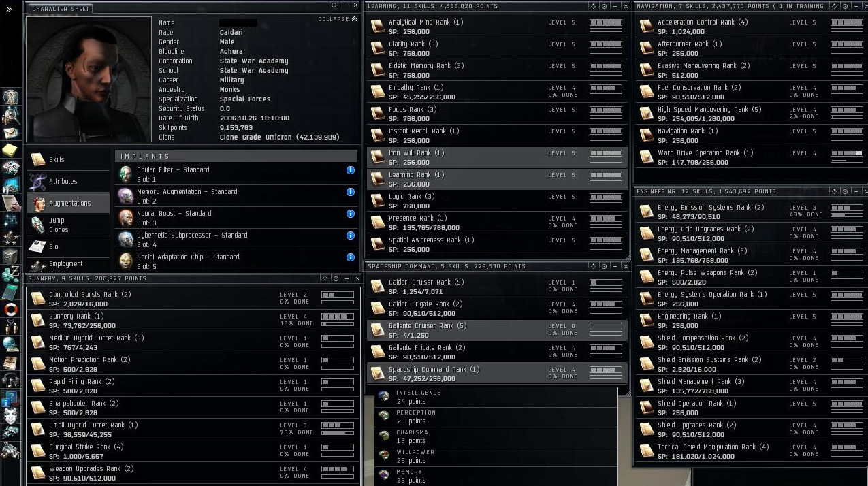
Task: Select the Iron Will Rank (1) skill row
Action: (x=497, y=157)
